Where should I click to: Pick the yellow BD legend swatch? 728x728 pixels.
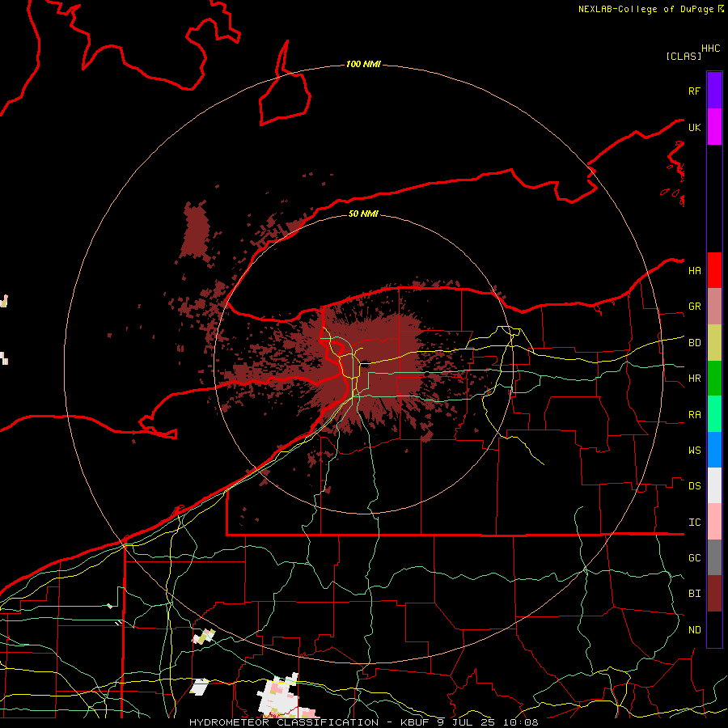click(x=714, y=343)
